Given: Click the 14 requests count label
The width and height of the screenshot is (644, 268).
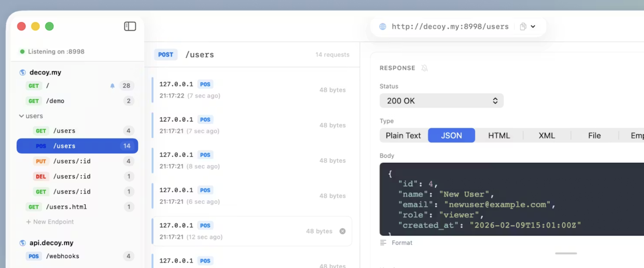Looking at the screenshot, I should pyautogui.click(x=332, y=55).
